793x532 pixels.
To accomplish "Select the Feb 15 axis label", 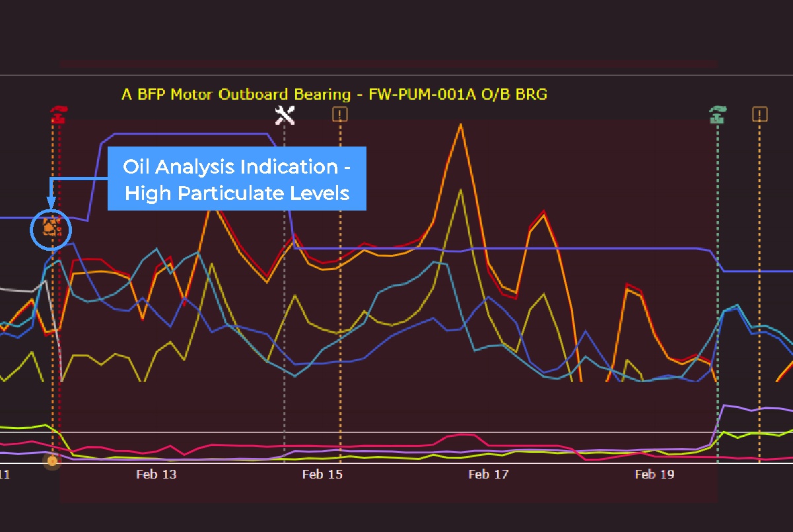I will click(322, 474).
